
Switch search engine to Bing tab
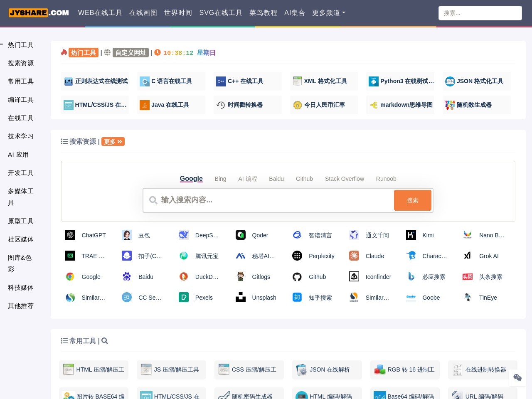coord(220,179)
